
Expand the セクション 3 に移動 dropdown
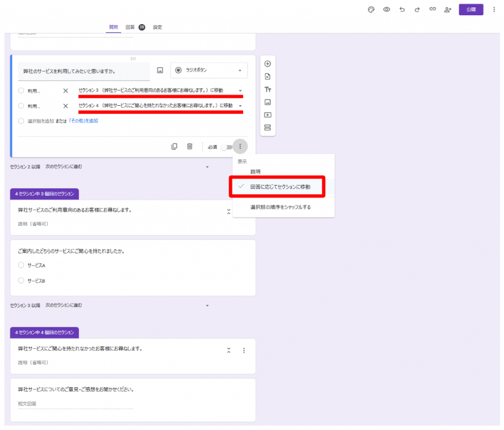(240, 91)
